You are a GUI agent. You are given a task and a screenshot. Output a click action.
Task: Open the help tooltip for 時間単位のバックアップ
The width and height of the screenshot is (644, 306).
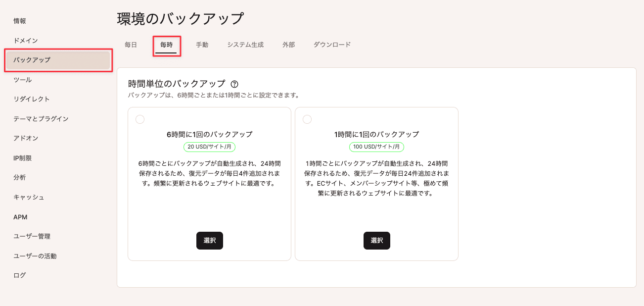coord(232,84)
